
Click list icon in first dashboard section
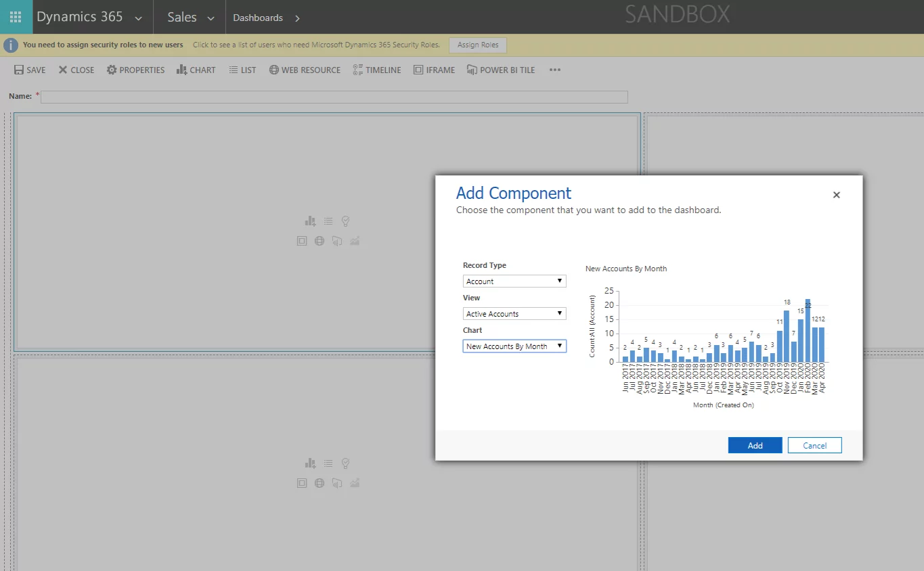click(328, 221)
